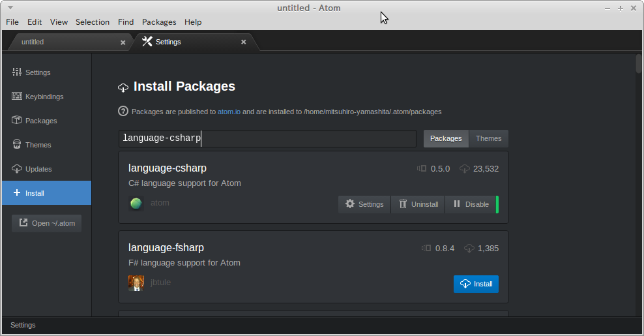Toggle search filter to Packages

pyautogui.click(x=446, y=138)
